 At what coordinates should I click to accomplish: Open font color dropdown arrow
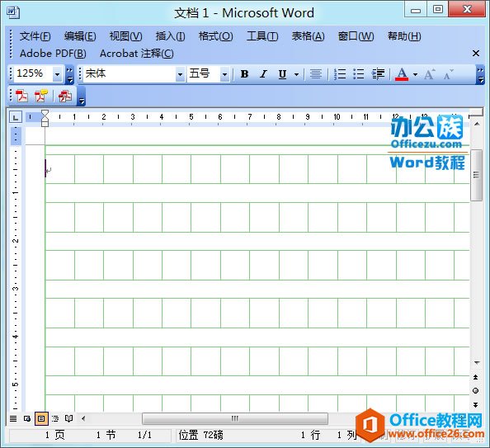415,74
